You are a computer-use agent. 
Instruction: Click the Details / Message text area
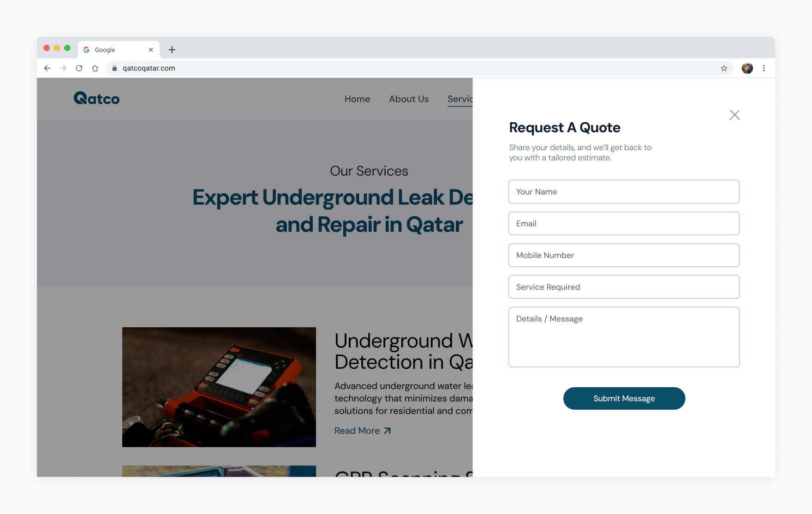[x=624, y=337]
